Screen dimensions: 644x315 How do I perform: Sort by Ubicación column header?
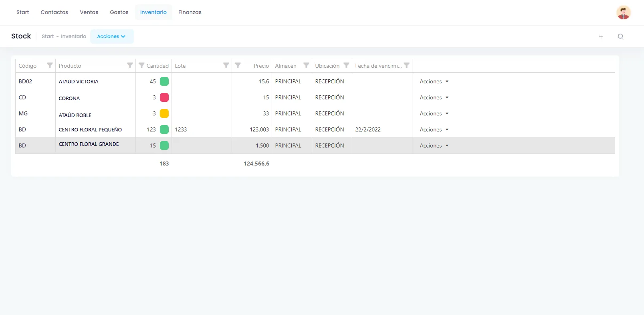click(x=327, y=66)
